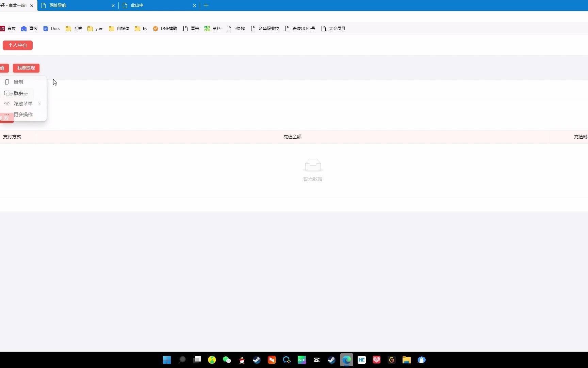Click the 充值金额 column header
The image size is (588, 368).
coord(292,137)
